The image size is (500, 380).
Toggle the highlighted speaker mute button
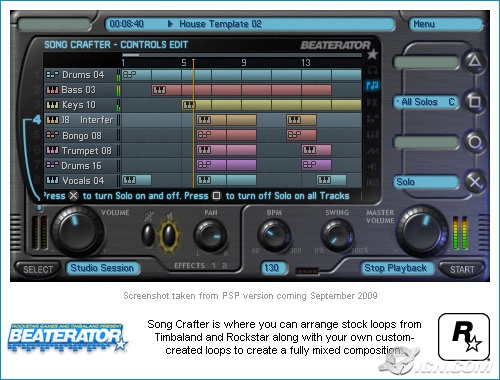(x=169, y=235)
